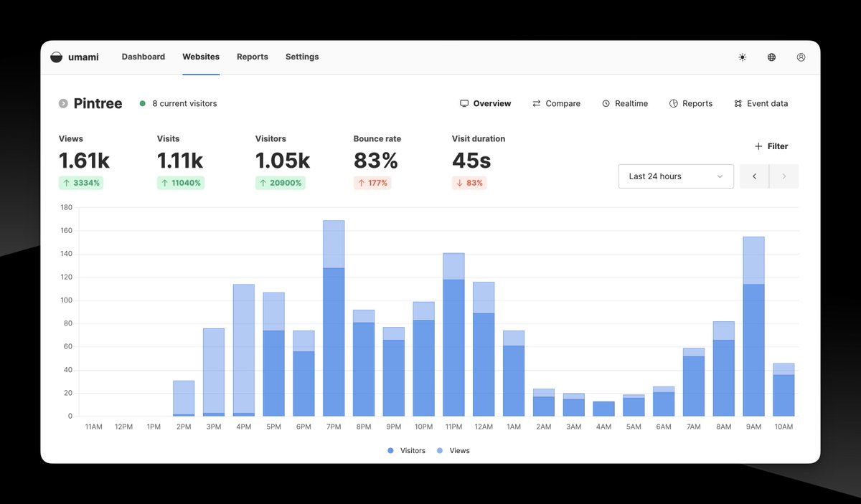Go to previous period with left chevron

coord(754,176)
